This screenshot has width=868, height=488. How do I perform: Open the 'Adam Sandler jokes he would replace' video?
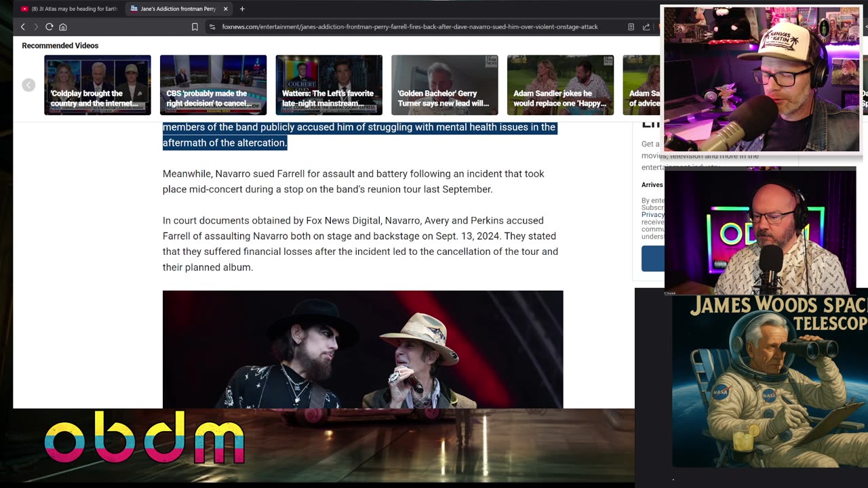[560, 85]
